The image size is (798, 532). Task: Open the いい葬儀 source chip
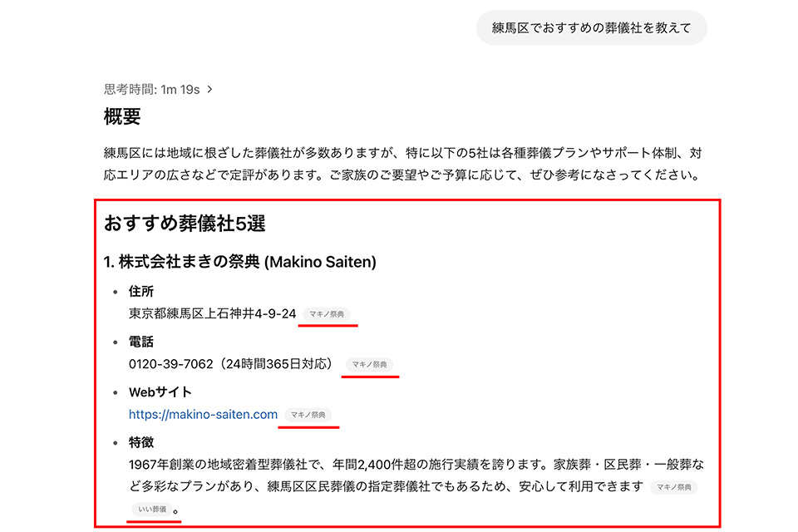point(152,509)
